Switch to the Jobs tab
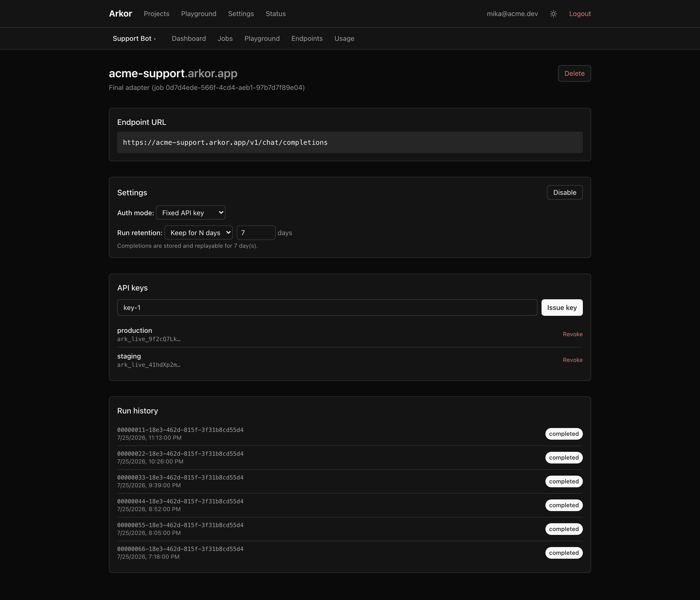Screen dimensions: 700x600 point(225,38)
